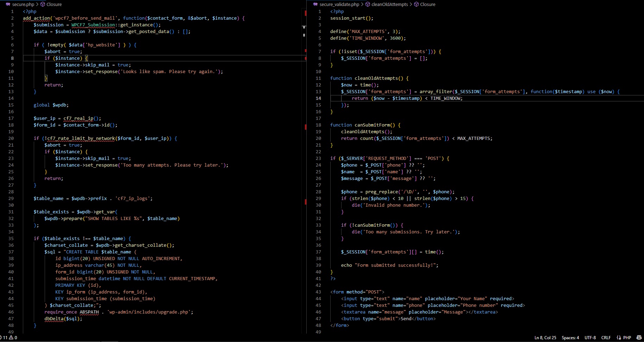The height and width of the screenshot is (342, 644).
Task: Click the curly braces icon beside PHP
Action: (619, 337)
